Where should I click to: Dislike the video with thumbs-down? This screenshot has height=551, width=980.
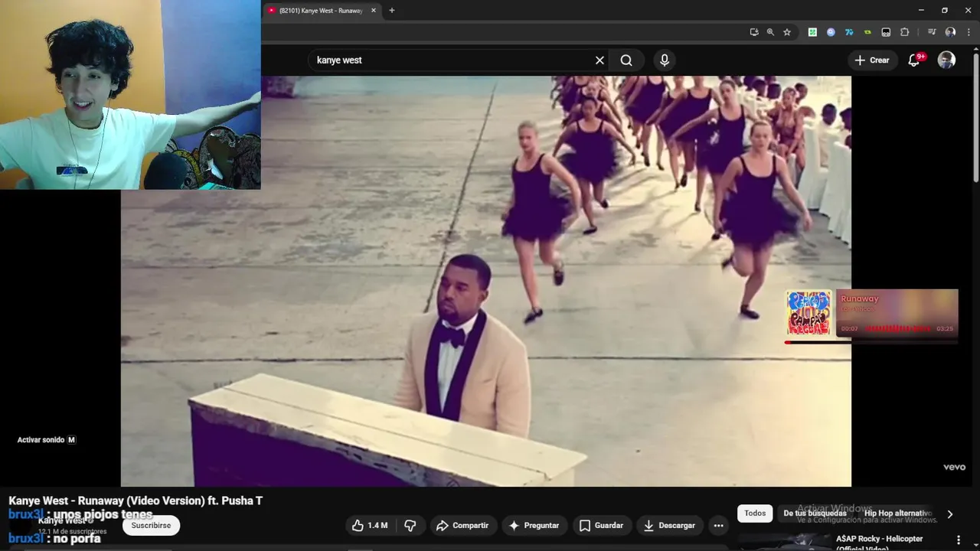(x=410, y=526)
